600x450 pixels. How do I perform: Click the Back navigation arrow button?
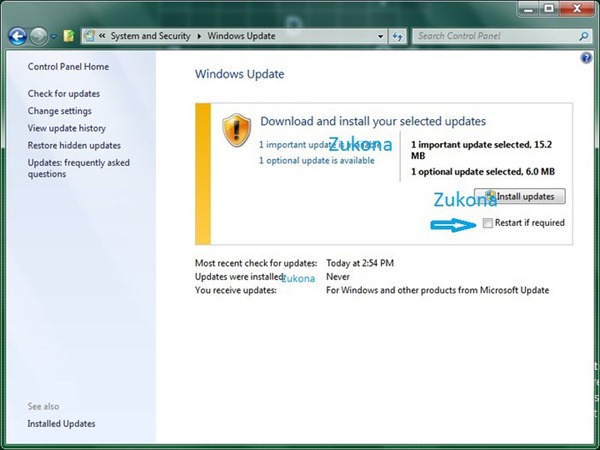(17, 36)
